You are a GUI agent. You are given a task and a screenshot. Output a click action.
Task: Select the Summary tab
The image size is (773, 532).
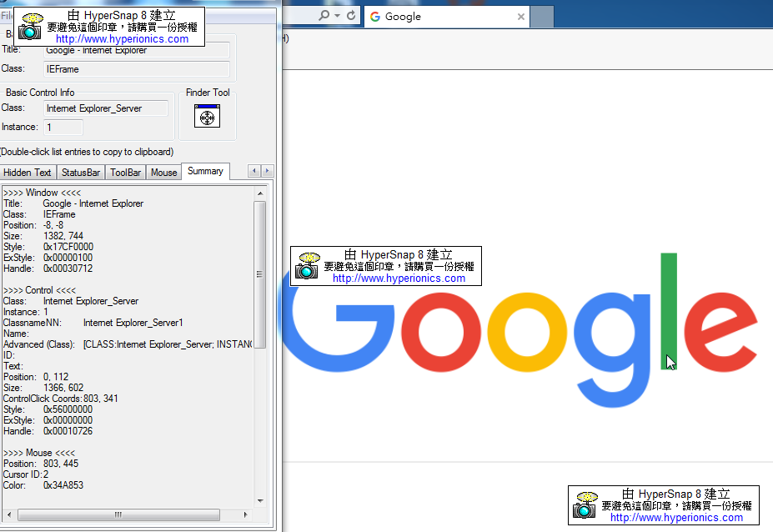tap(205, 171)
